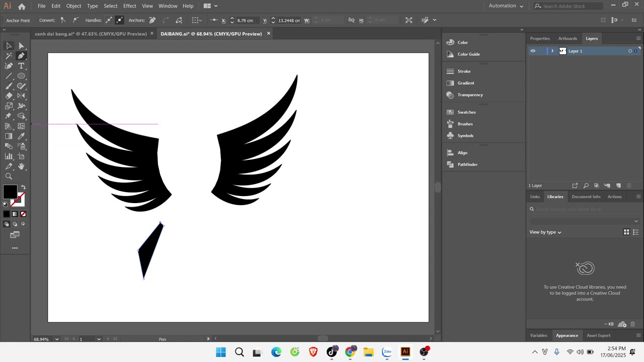644x362 pixels.
Task: Select the Hand tool
Action: click(21, 166)
